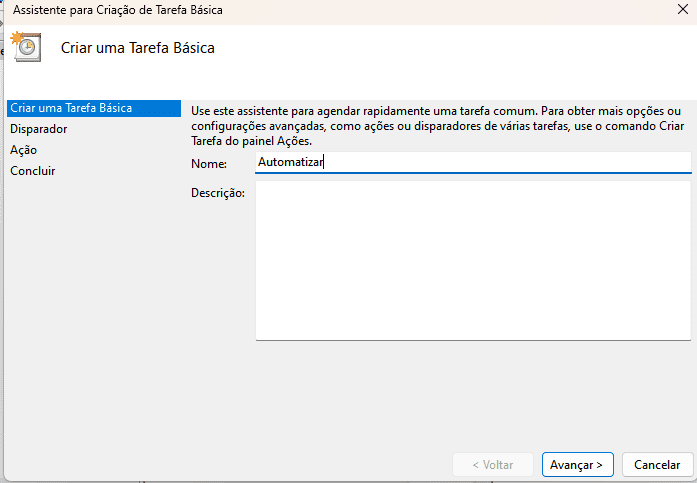
Task: Click the 'Criar uma Tarefa Básica' heading
Action: 137,48
